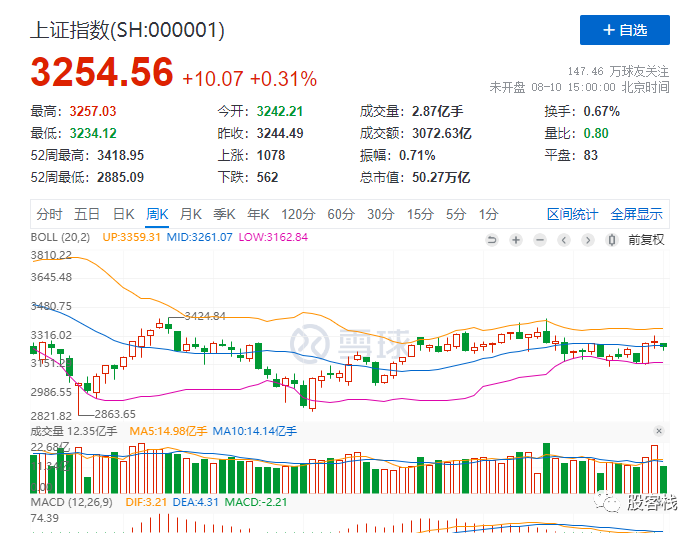Click the 成交额 value 3072.63亿
This screenshot has height=533, width=700.
(442, 133)
